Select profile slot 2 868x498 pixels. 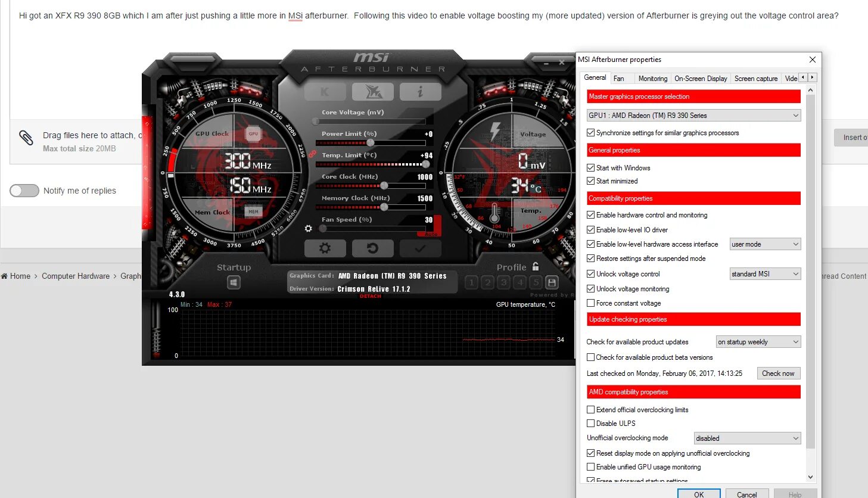click(487, 282)
